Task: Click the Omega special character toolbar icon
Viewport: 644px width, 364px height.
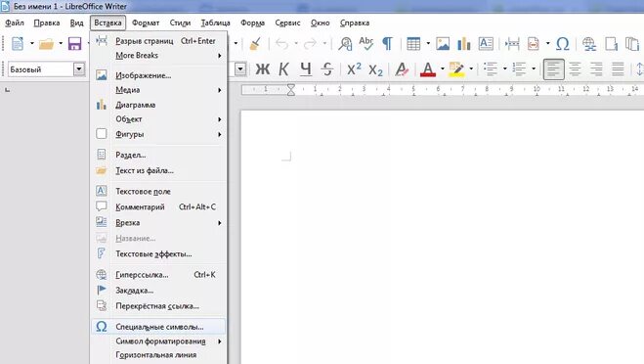Action: (563, 44)
